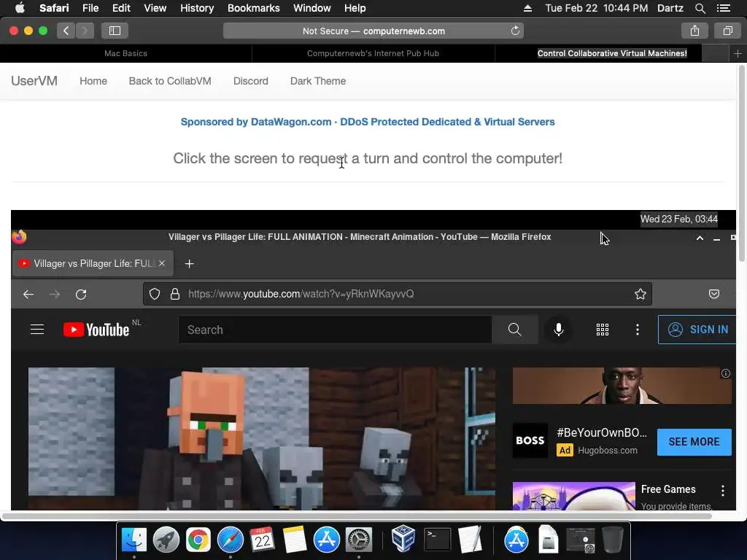Viewport: 747px width, 560px height.
Task: Show Safari's tab overview
Action: click(727, 31)
